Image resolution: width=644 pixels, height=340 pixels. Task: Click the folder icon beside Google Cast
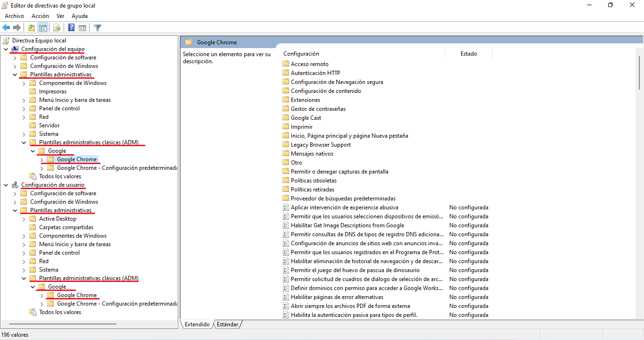(x=285, y=117)
